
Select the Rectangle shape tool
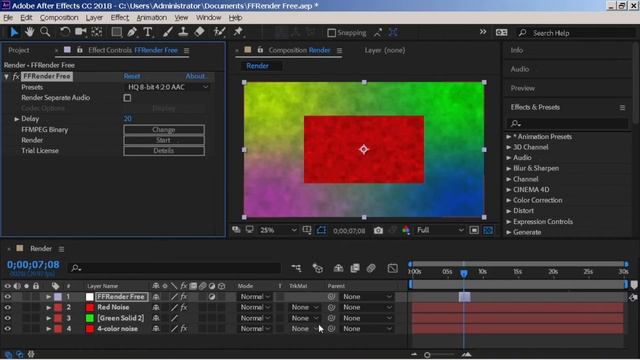coord(116,32)
